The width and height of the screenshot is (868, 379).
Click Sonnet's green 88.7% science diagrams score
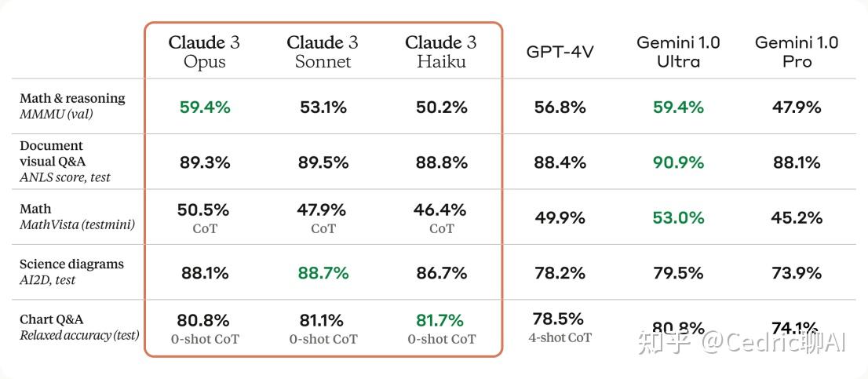[x=323, y=273]
